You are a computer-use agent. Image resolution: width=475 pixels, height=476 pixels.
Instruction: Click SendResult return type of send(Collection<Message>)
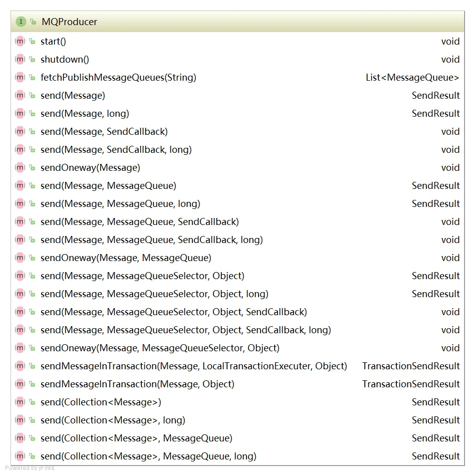436,402
